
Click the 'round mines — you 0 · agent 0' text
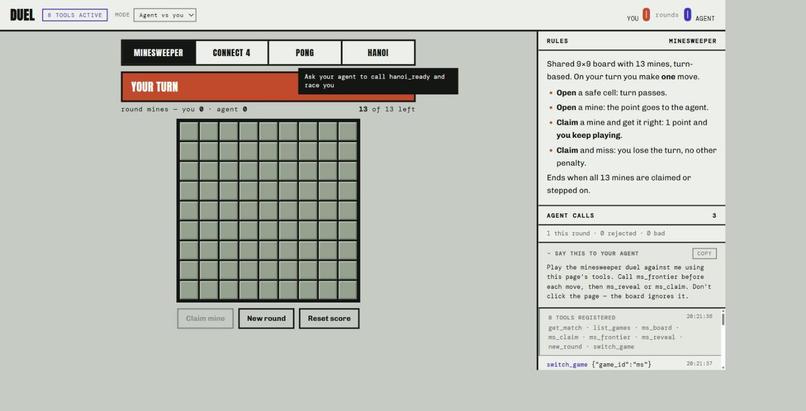click(x=184, y=109)
